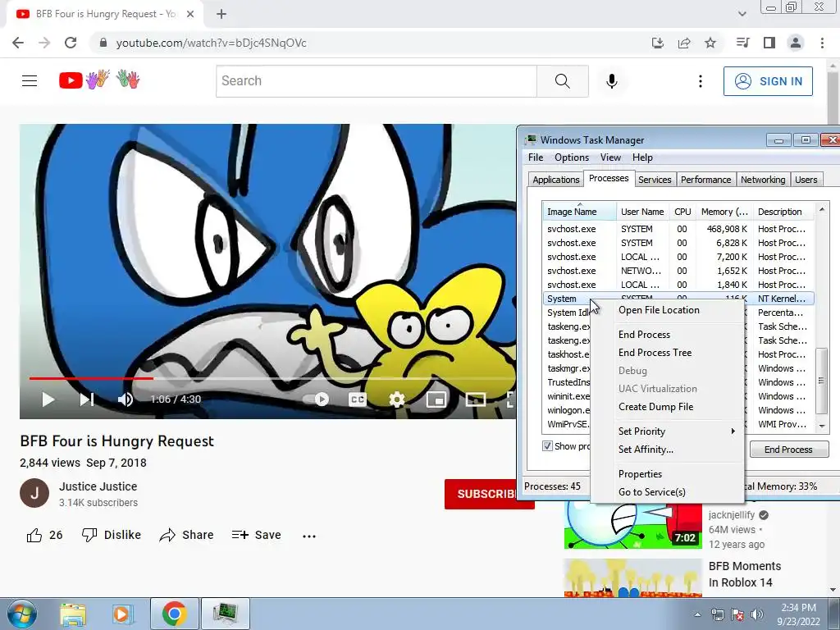Image resolution: width=840 pixels, height=630 pixels.
Task: Click the install app icon in address bar
Action: tap(658, 43)
